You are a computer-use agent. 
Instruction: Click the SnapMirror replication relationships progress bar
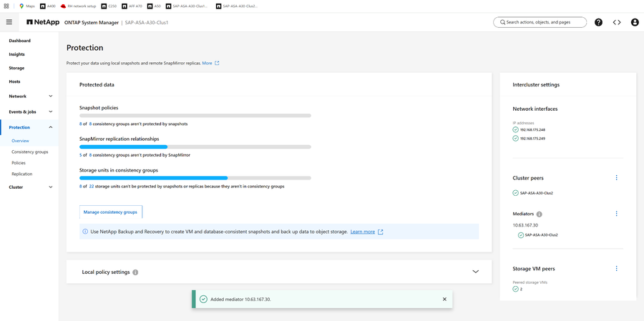tap(195, 147)
